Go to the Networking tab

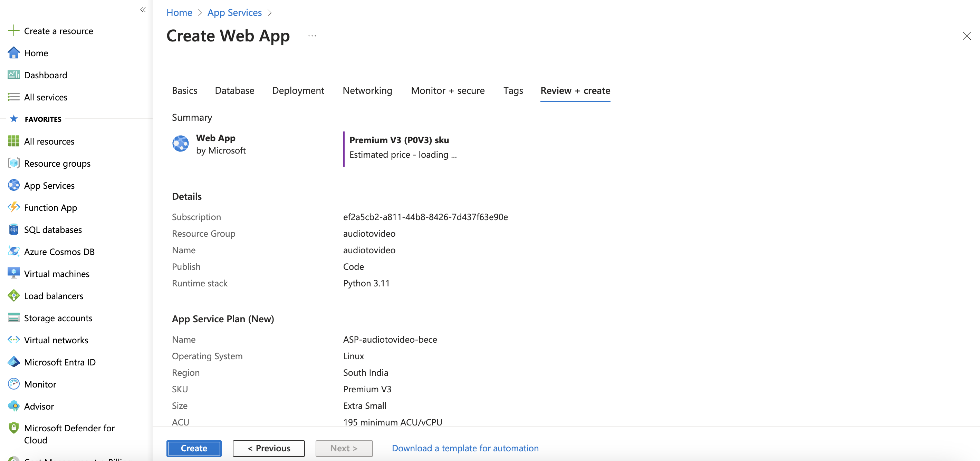(367, 90)
